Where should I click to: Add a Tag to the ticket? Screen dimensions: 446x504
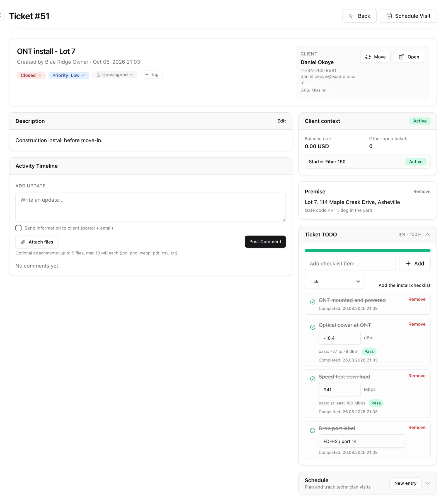pos(151,74)
